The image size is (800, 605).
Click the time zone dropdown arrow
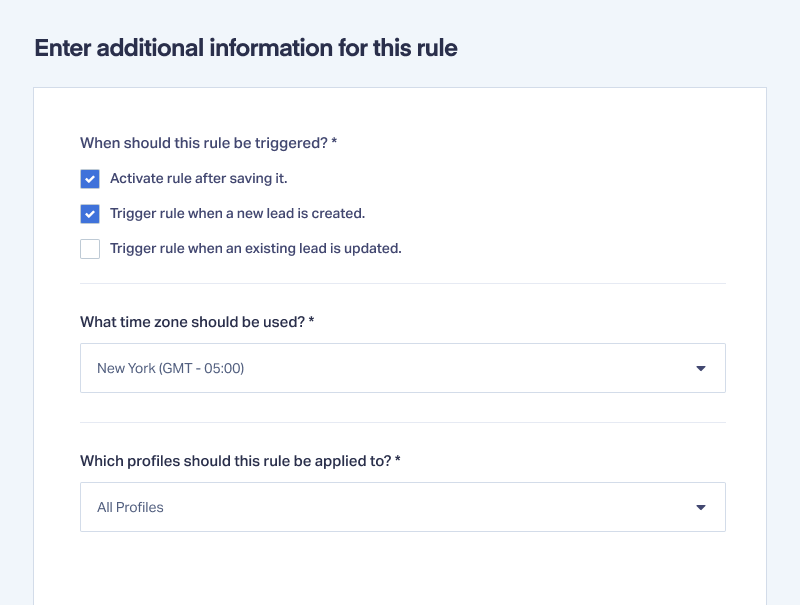pyautogui.click(x=701, y=368)
